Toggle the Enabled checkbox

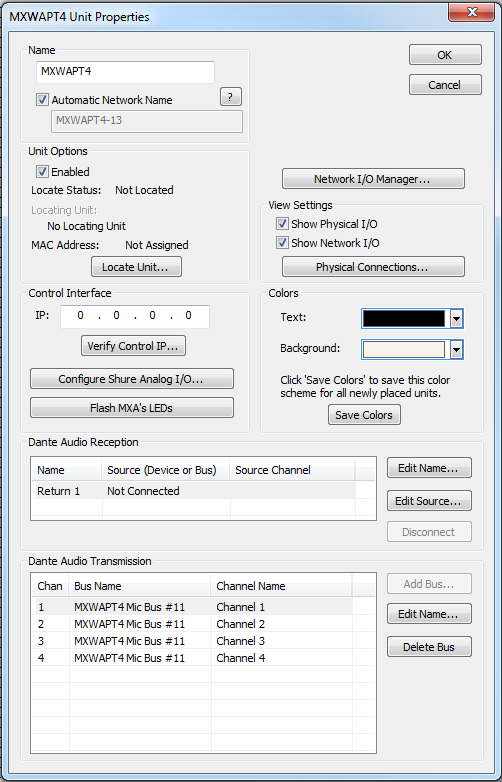coord(43,172)
